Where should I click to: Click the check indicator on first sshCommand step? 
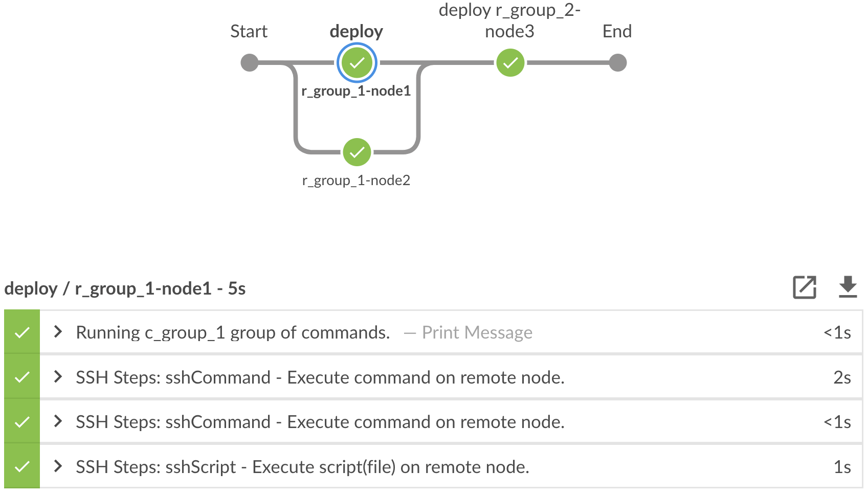pos(21,377)
